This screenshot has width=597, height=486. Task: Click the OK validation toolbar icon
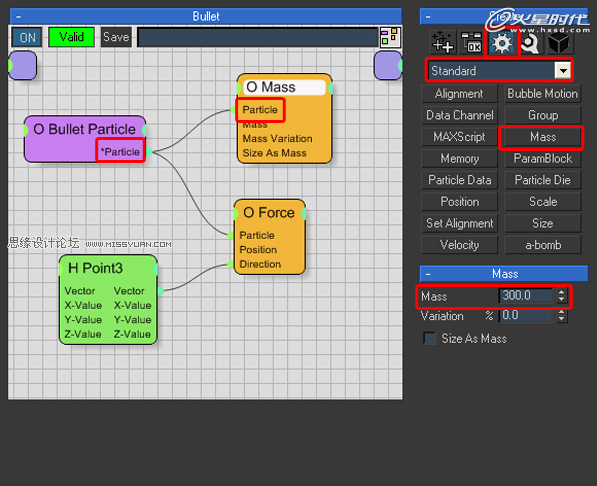coord(471,42)
